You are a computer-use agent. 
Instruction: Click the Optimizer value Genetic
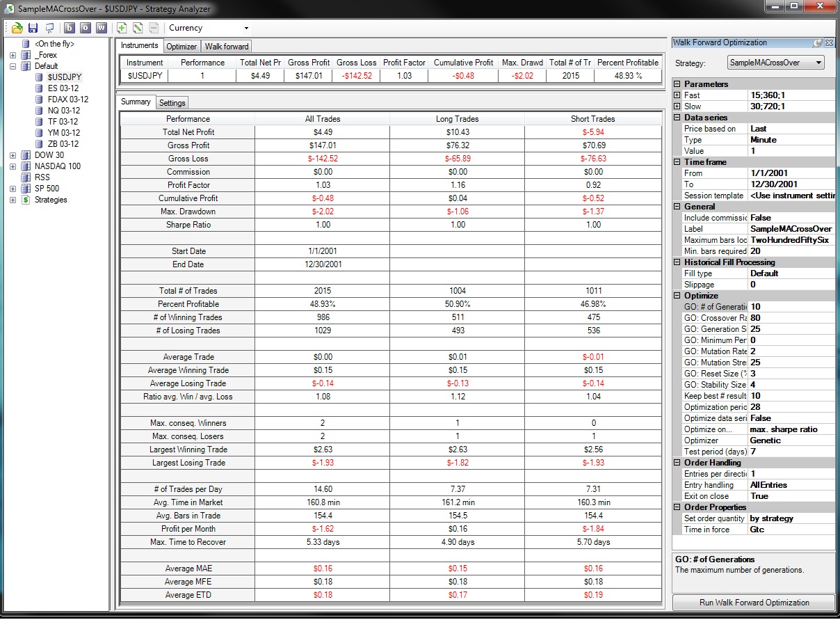[x=791, y=440]
